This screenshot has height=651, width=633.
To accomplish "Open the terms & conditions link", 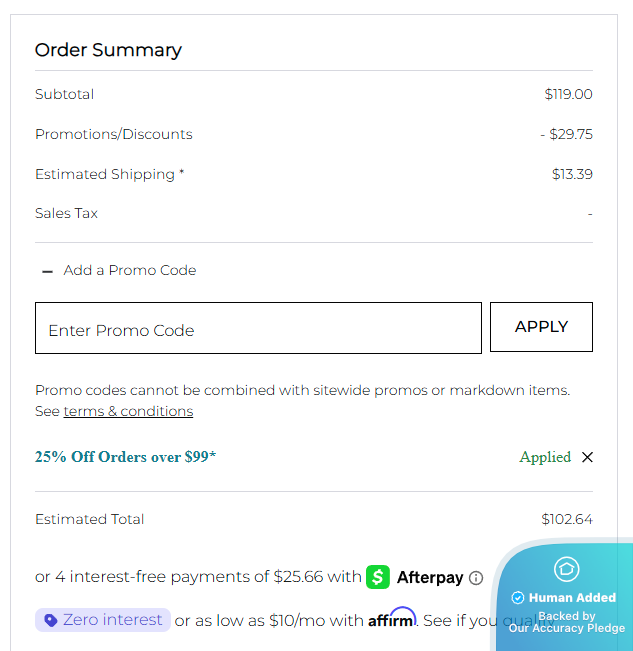I will [x=128, y=411].
